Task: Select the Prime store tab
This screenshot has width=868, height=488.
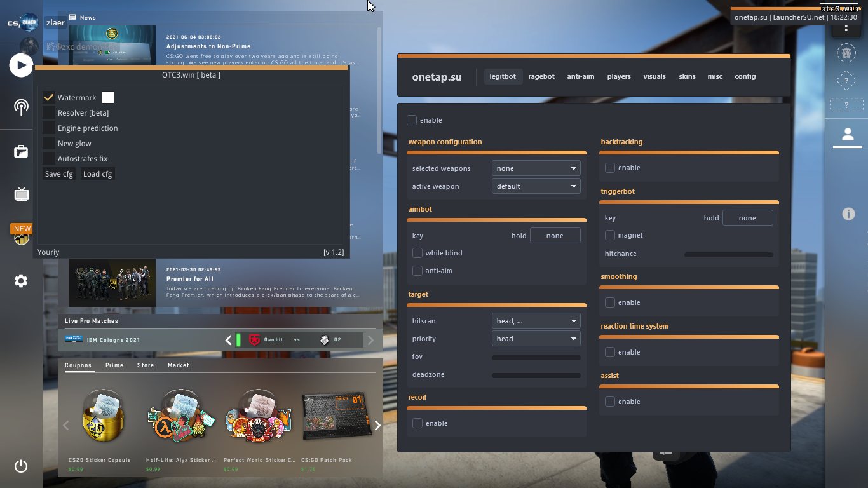Action: click(x=114, y=365)
